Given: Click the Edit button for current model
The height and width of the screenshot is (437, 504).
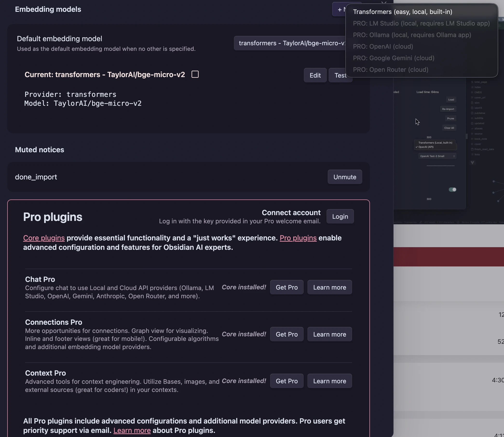Looking at the screenshot, I should click(315, 75).
